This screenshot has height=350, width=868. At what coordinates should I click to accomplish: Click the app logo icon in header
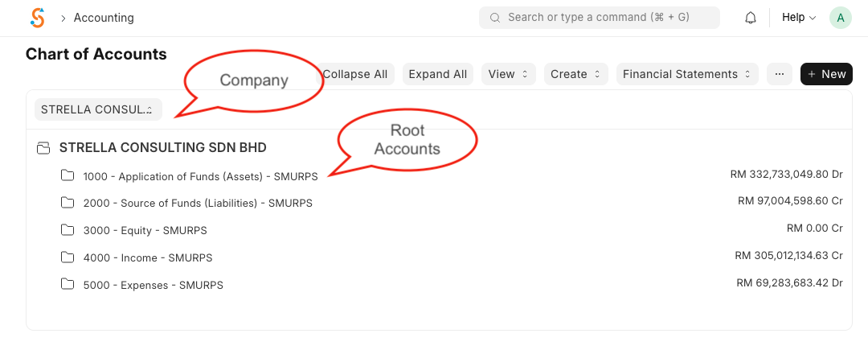click(37, 18)
